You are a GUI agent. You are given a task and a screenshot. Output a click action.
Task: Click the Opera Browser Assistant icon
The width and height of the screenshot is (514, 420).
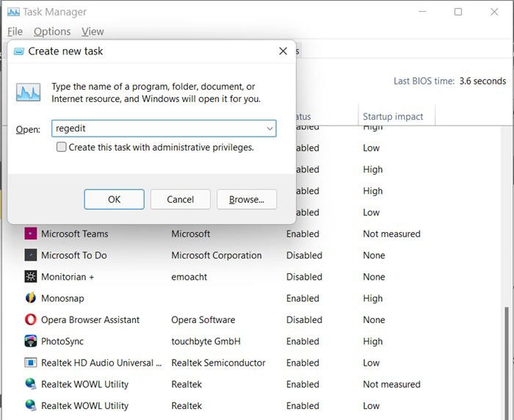[x=31, y=319]
